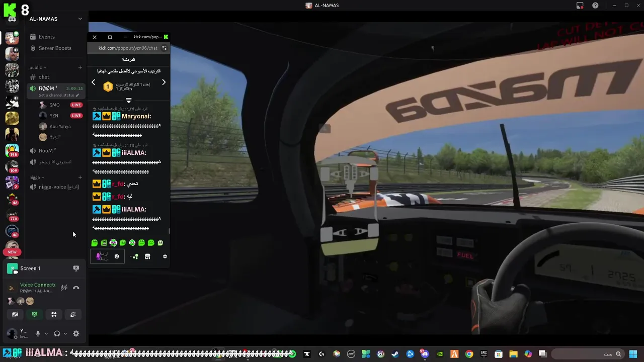The image size is (644, 362).
Task: Toggle screen share in voice panel
Action: (34, 314)
